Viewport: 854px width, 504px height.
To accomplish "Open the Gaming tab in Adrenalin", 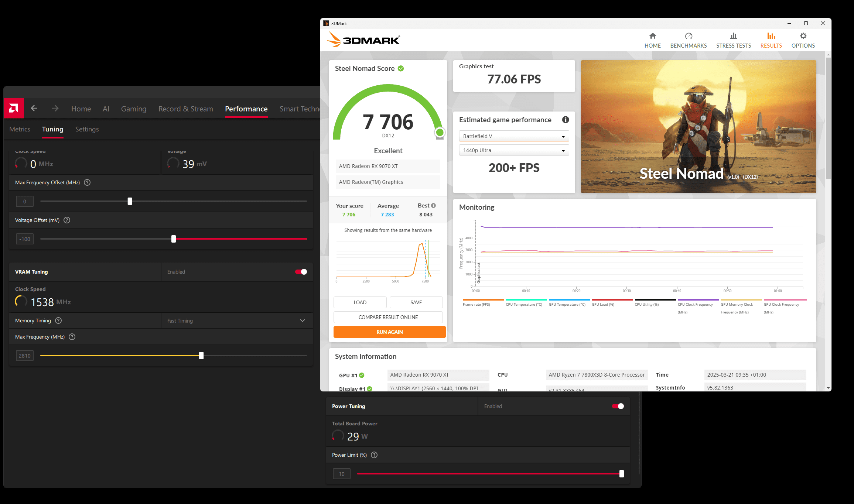I will [x=134, y=109].
